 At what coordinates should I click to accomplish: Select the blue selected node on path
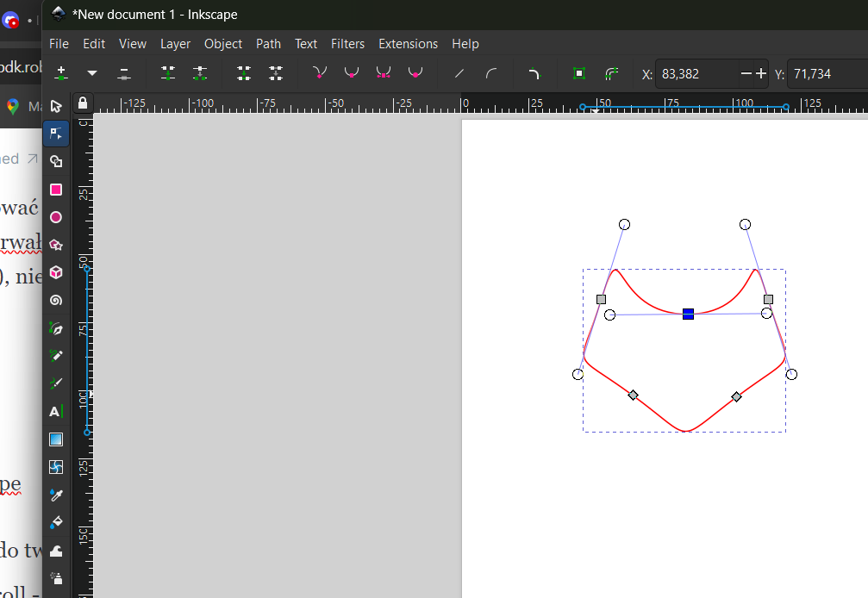coord(688,315)
